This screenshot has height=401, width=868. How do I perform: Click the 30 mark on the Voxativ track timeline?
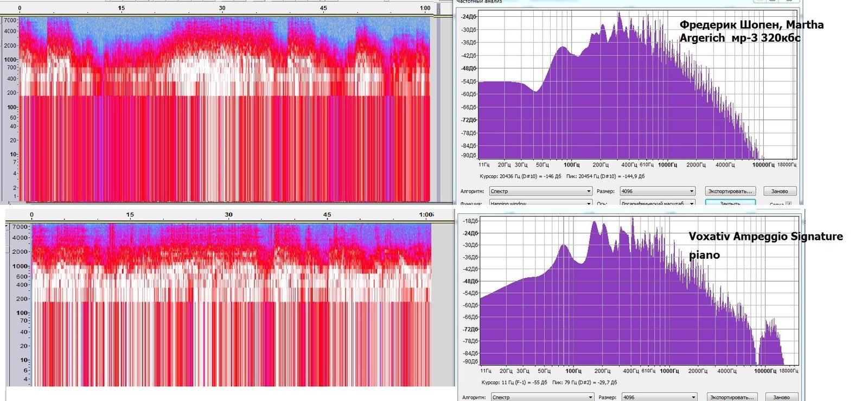point(228,214)
